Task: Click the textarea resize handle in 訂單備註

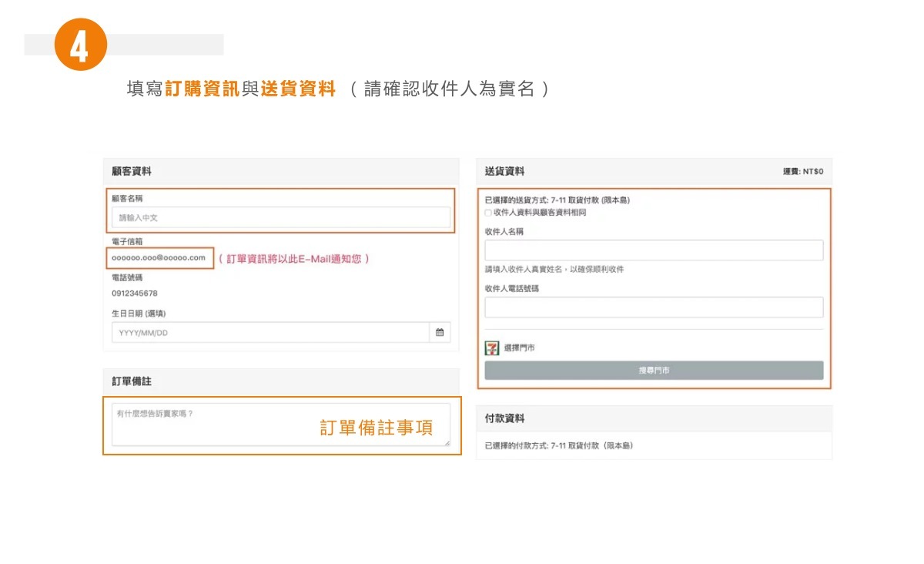Action: click(x=447, y=442)
